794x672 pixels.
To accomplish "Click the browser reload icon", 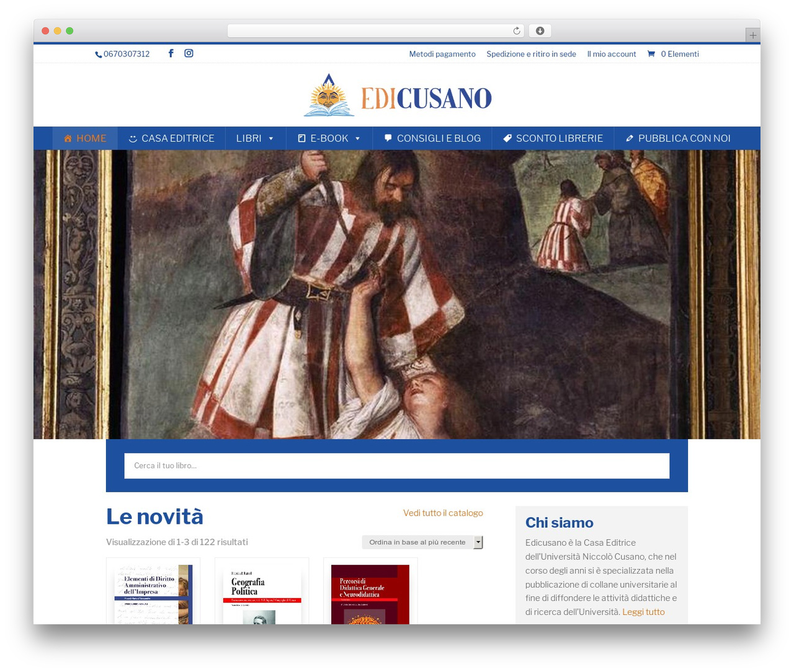I will point(517,31).
